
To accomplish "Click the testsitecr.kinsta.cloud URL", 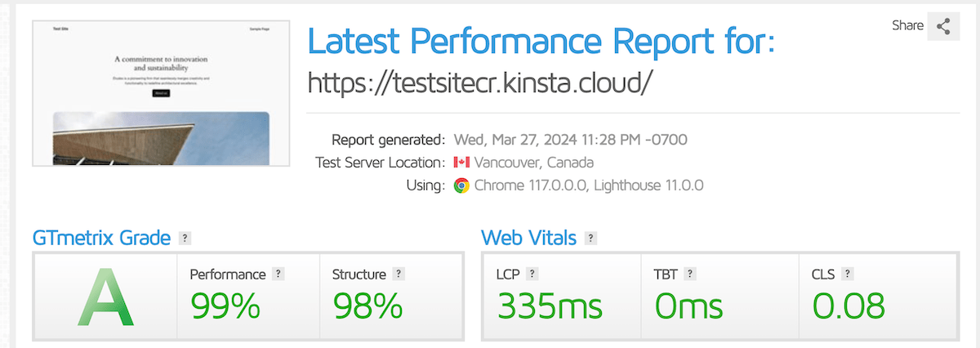I will click(481, 82).
